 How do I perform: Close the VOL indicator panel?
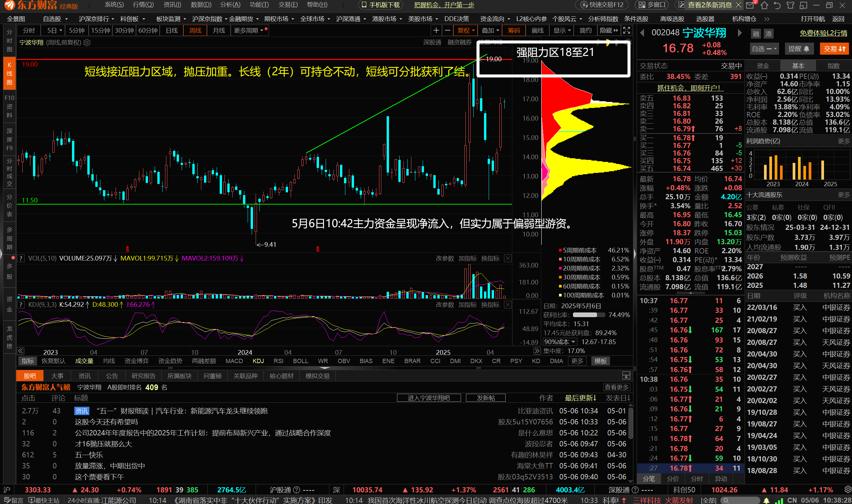[x=507, y=258]
